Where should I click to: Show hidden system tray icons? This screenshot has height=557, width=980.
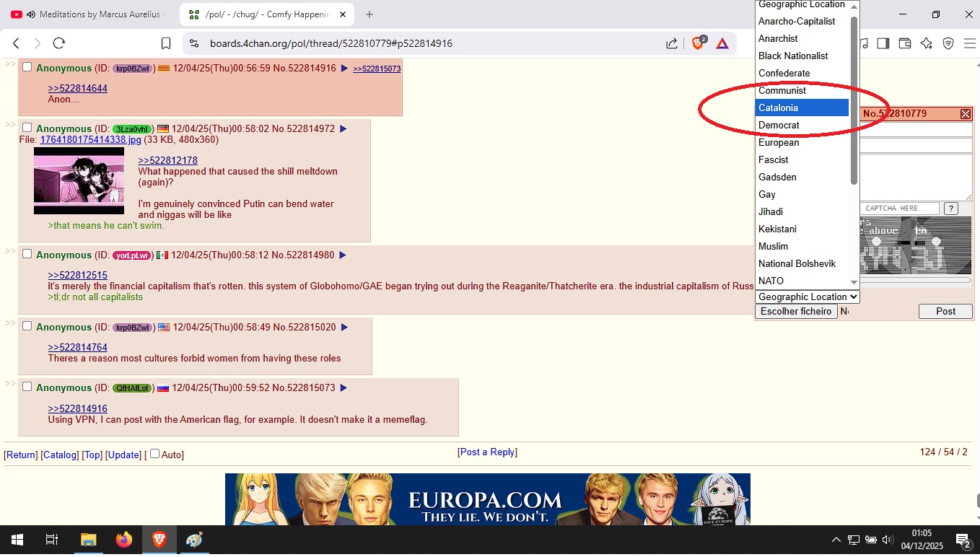point(836,540)
